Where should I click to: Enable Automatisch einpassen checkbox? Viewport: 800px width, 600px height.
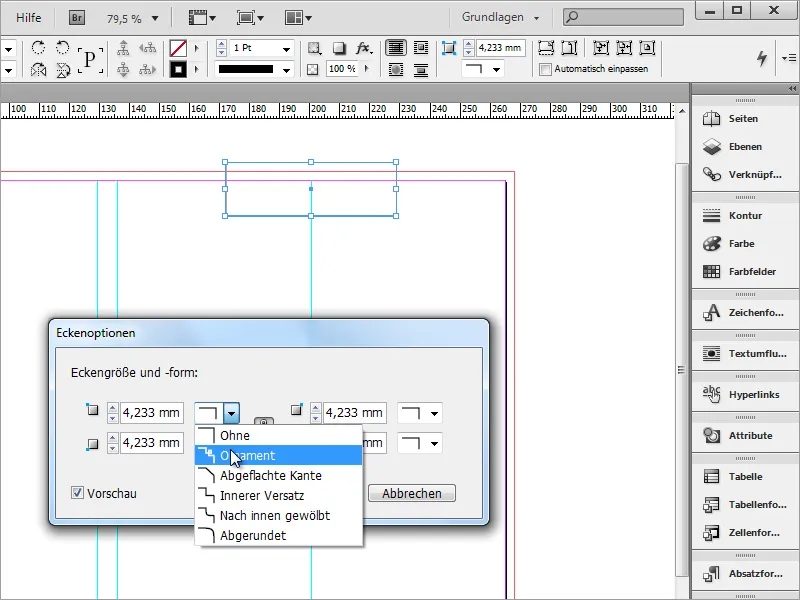coord(545,69)
